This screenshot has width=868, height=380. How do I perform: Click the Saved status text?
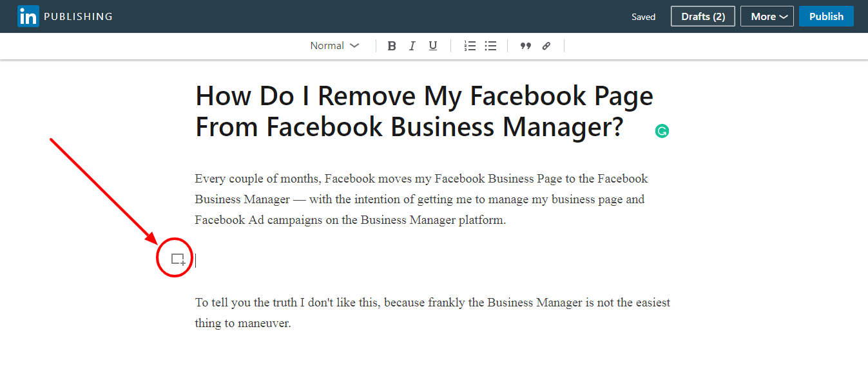pyautogui.click(x=643, y=17)
